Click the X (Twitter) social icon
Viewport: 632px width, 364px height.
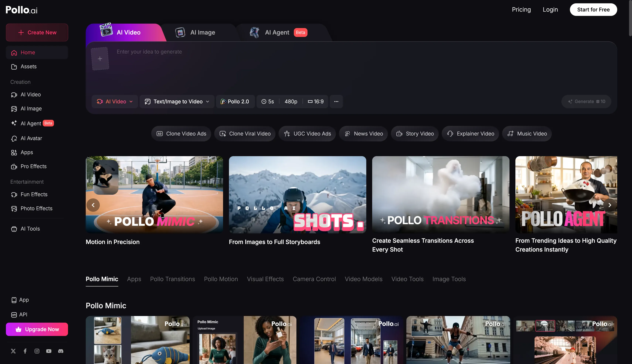[x=13, y=351]
